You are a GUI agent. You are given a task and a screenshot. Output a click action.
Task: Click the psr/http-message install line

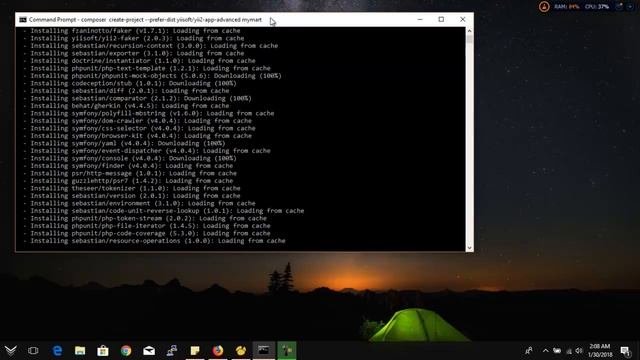coord(130,173)
